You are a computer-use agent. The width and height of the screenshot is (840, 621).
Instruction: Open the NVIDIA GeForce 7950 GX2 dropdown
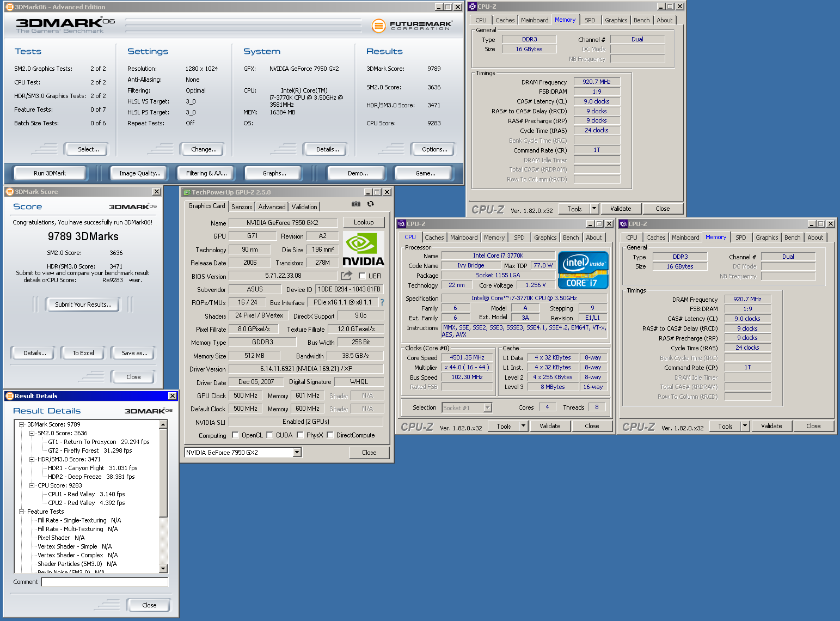click(297, 453)
